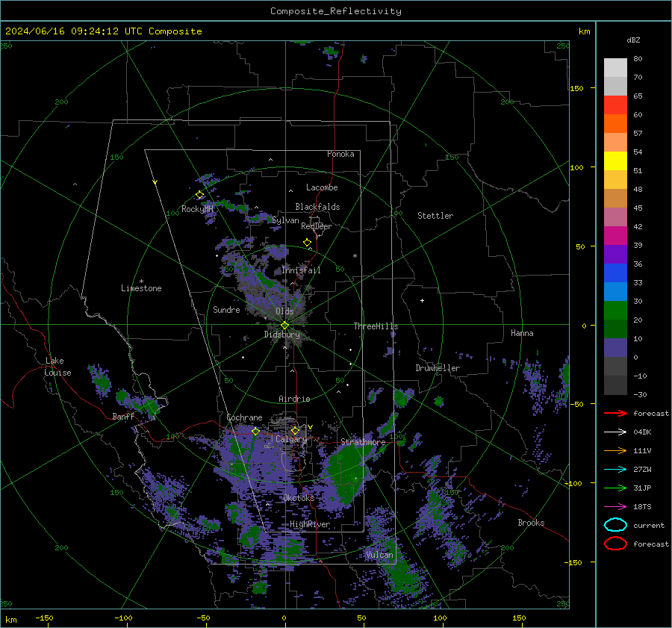Click the Okotoks town label

pyautogui.click(x=299, y=498)
